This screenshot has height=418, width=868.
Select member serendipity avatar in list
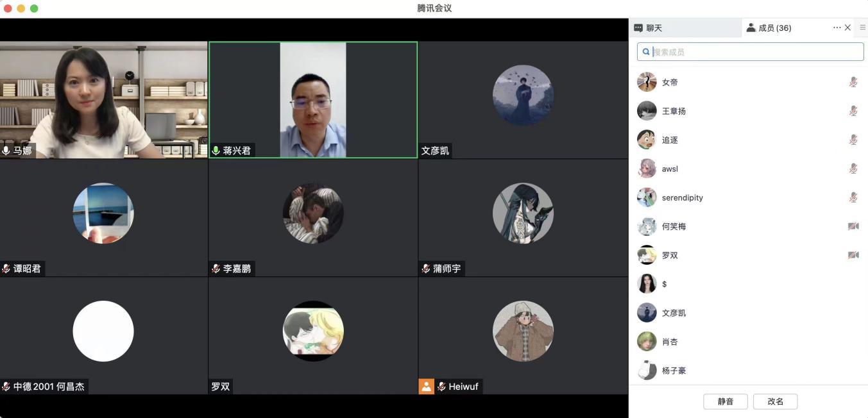[647, 197]
